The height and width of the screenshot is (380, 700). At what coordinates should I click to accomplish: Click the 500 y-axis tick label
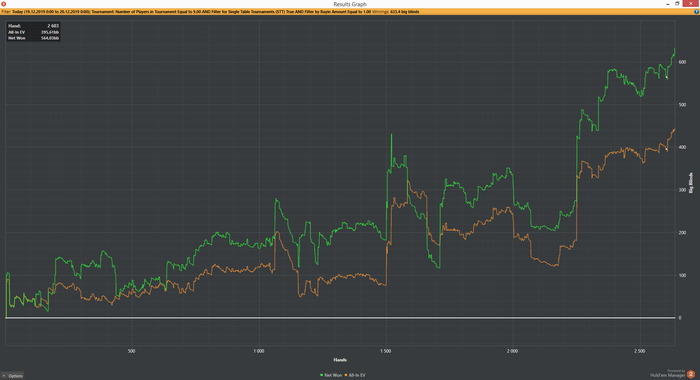(x=682, y=104)
